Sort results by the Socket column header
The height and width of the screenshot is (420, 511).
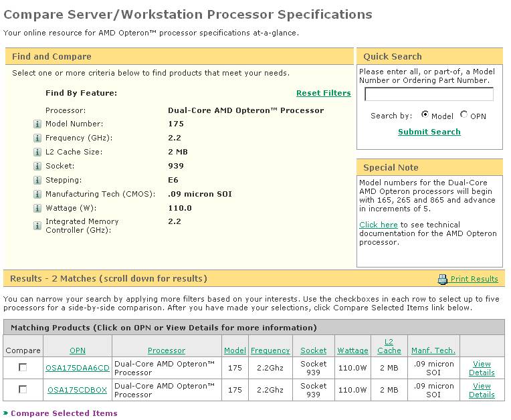click(313, 350)
